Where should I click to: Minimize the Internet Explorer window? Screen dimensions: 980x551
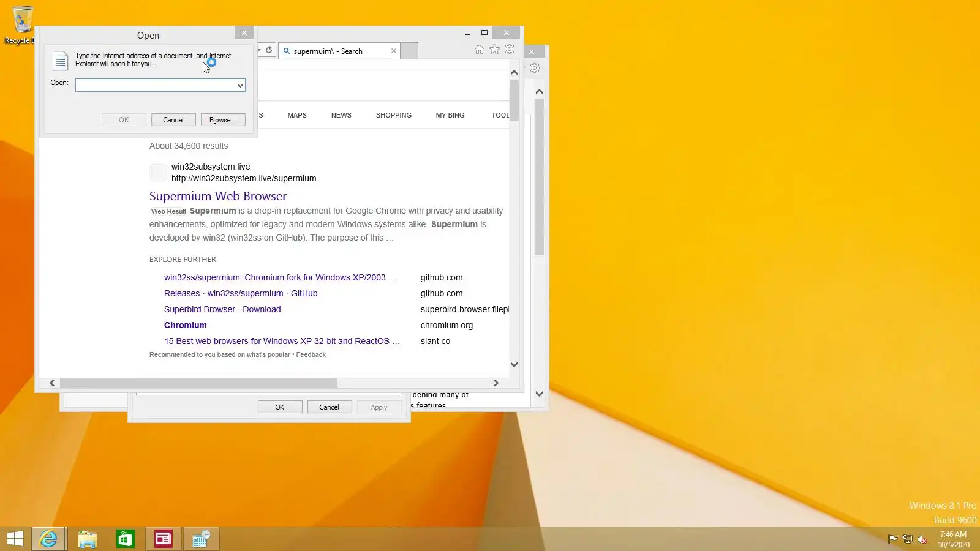(x=467, y=33)
